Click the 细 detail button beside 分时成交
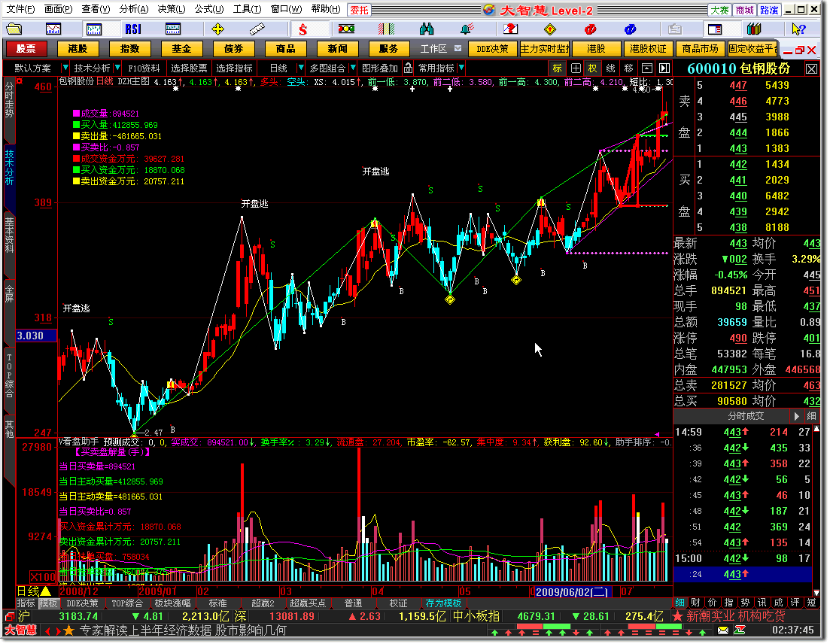830x644 pixels. pyautogui.click(x=811, y=417)
